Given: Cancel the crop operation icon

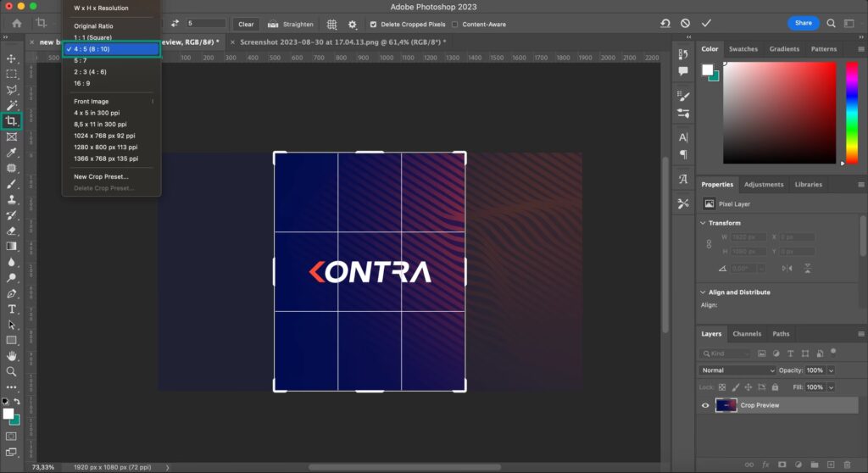Looking at the screenshot, I should pos(685,24).
